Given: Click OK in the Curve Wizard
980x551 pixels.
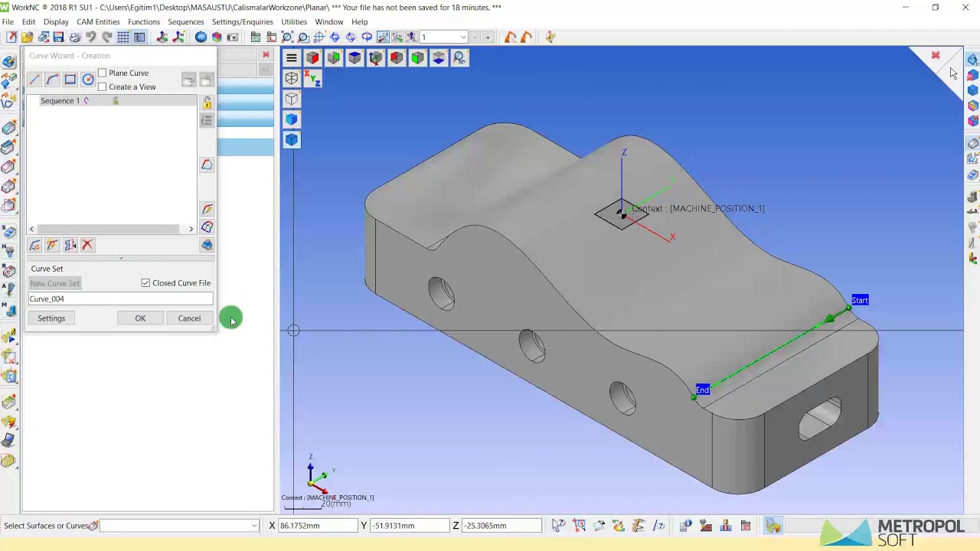Looking at the screenshot, I should point(140,318).
